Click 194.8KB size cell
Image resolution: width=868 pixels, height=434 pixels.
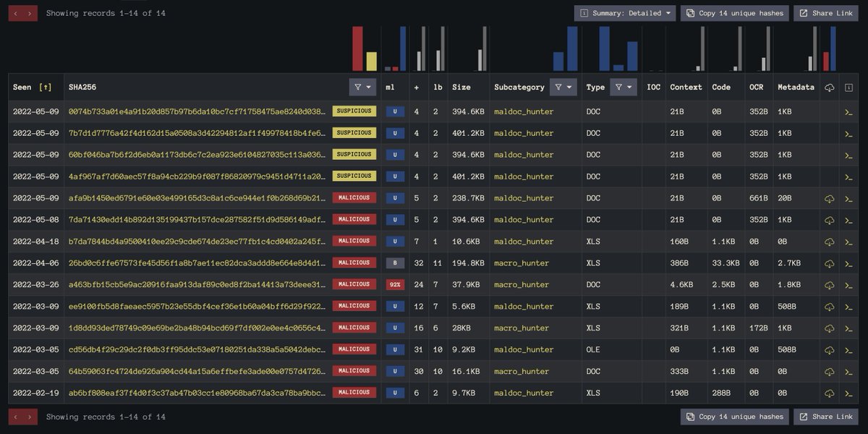pos(468,263)
